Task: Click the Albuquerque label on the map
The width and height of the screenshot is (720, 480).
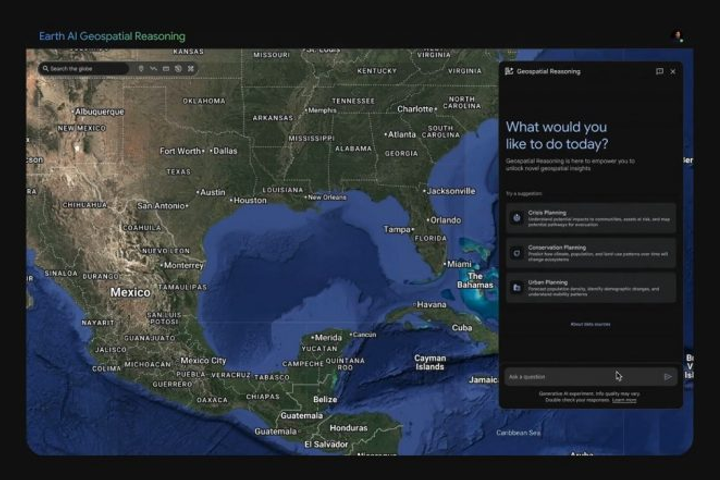Action: (x=98, y=112)
